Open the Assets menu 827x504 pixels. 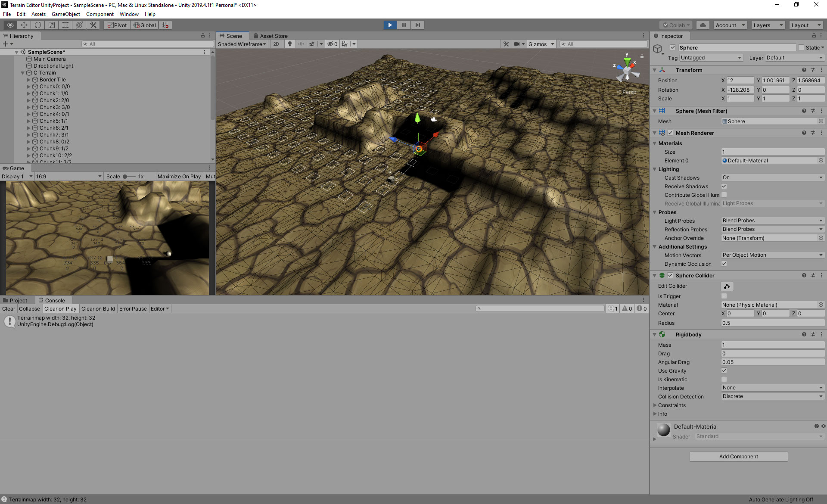coord(38,14)
